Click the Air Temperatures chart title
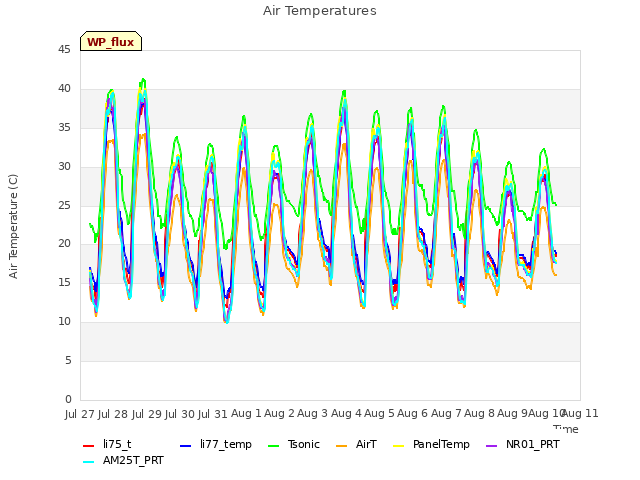This screenshot has height=480, width=640. (x=320, y=11)
